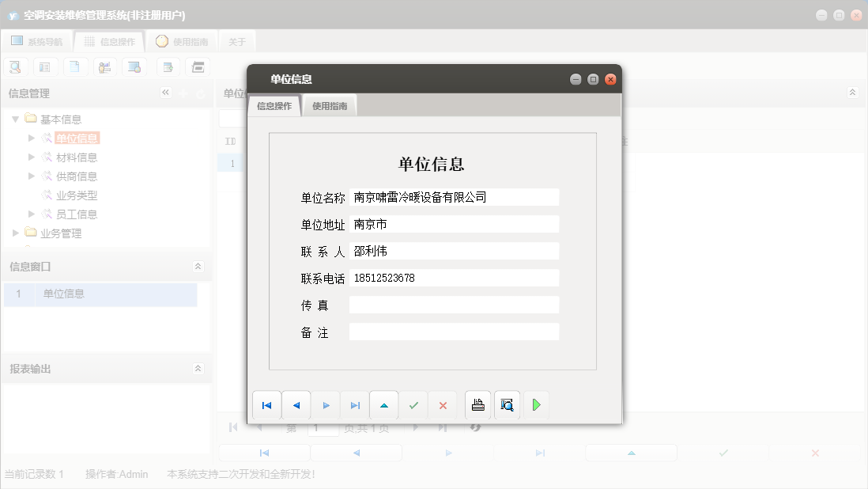Confirm the record with the green checkmark
Screen dimensions: 868x489
413,404
